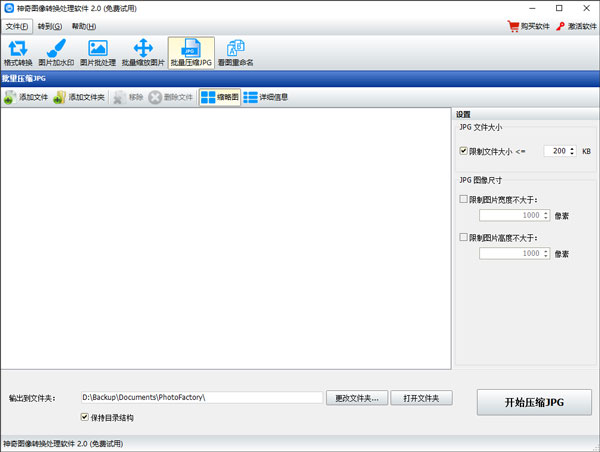
Task: Click the 删除文件 delete file icon
Action: tap(155, 97)
